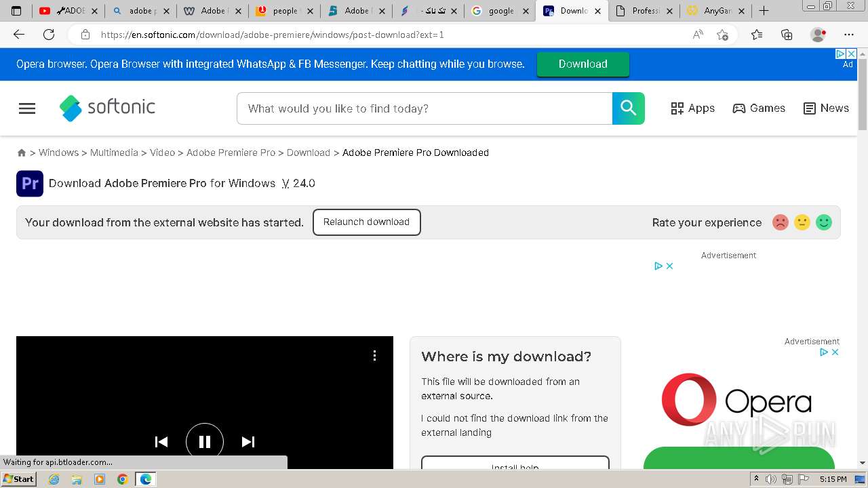
Task: Focus the 'What would you like to find' search box
Action: (425, 108)
